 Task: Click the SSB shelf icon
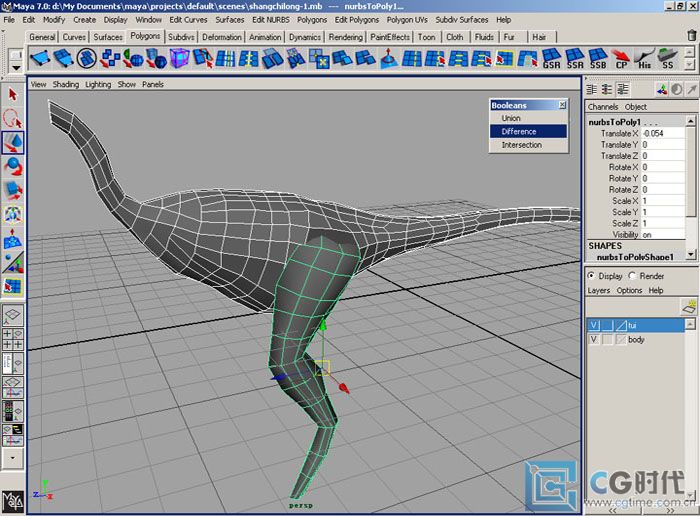click(x=598, y=59)
